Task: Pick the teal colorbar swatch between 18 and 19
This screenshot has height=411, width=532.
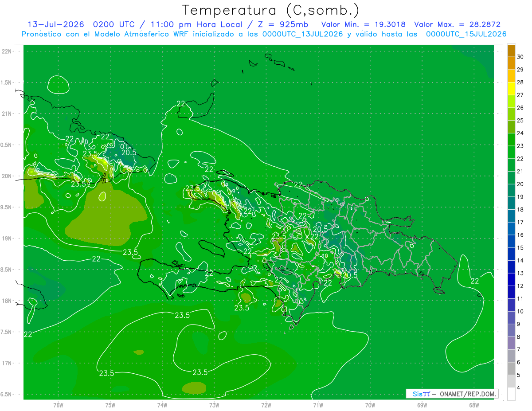Action: [x=511, y=203]
